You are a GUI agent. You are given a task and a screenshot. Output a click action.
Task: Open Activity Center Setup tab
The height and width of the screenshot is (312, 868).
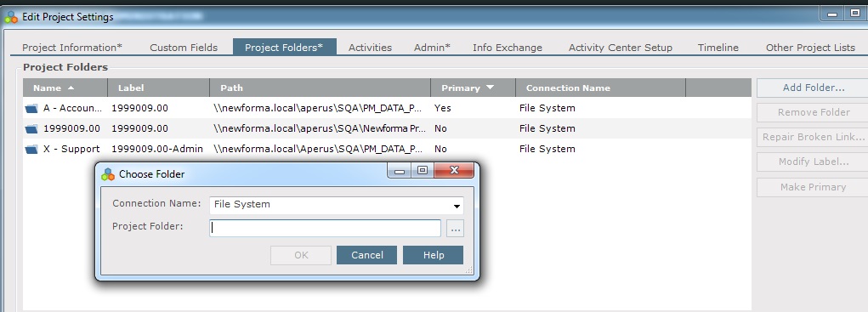click(x=621, y=48)
